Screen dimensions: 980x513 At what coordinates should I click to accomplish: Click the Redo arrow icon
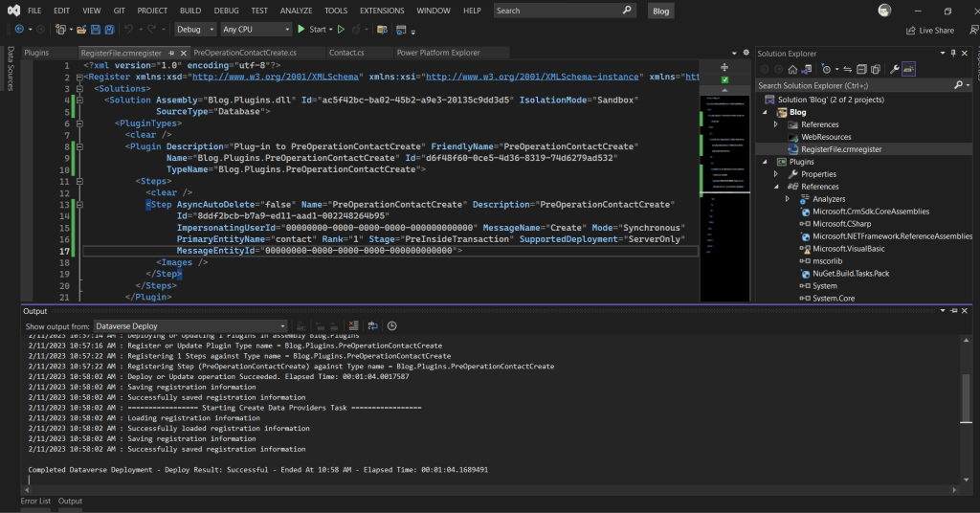point(152,30)
